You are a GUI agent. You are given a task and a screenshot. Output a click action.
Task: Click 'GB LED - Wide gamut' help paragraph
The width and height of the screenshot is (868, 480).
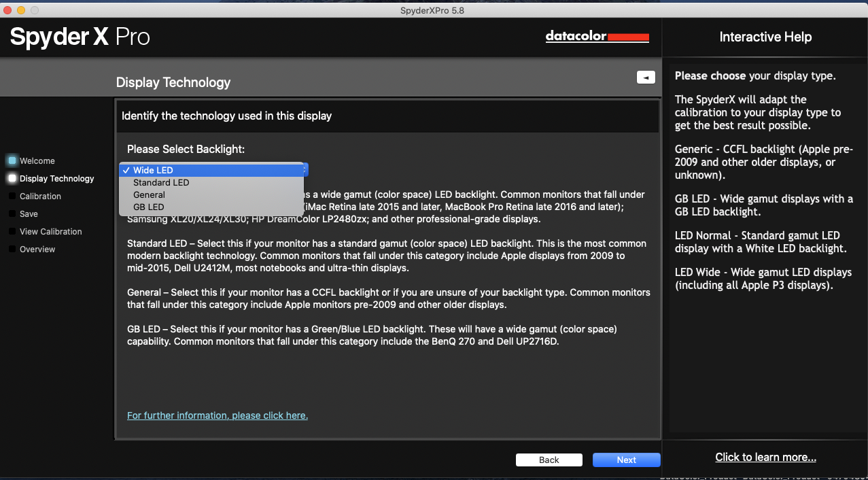tap(764, 205)
